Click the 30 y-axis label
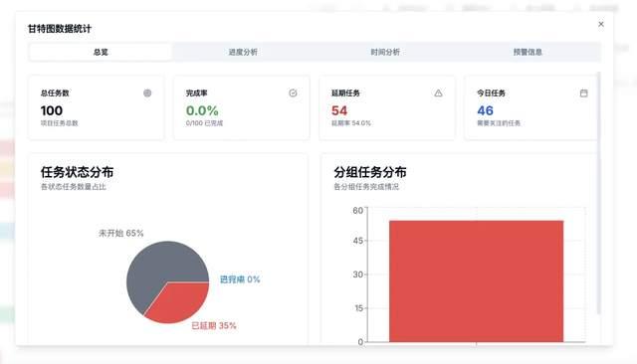637x364 pixels. click(357, 274)
